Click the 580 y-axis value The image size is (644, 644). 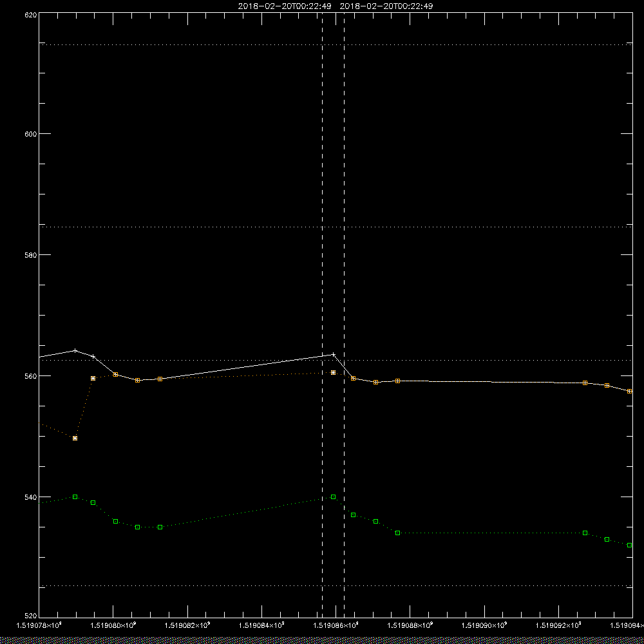[x=31, y=254]
